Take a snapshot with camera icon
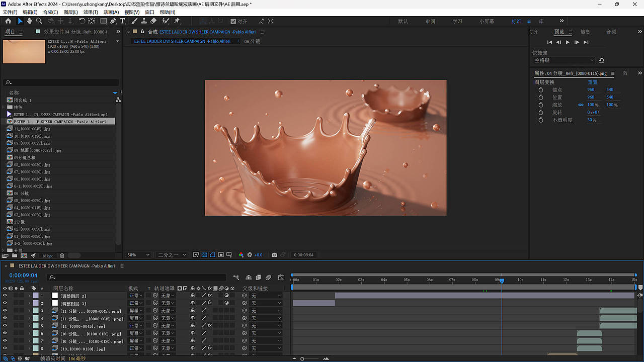644x362 pixels. click(x=274, y=255)
